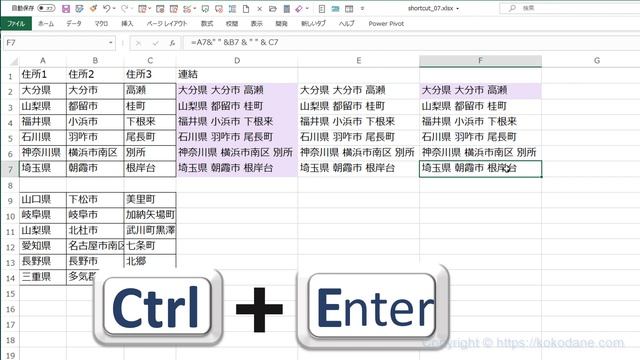Image resolution: width=640 pixels, height=360 pixels.
Task: Click the 連結 header cell
Action: (x=237, y=75)
